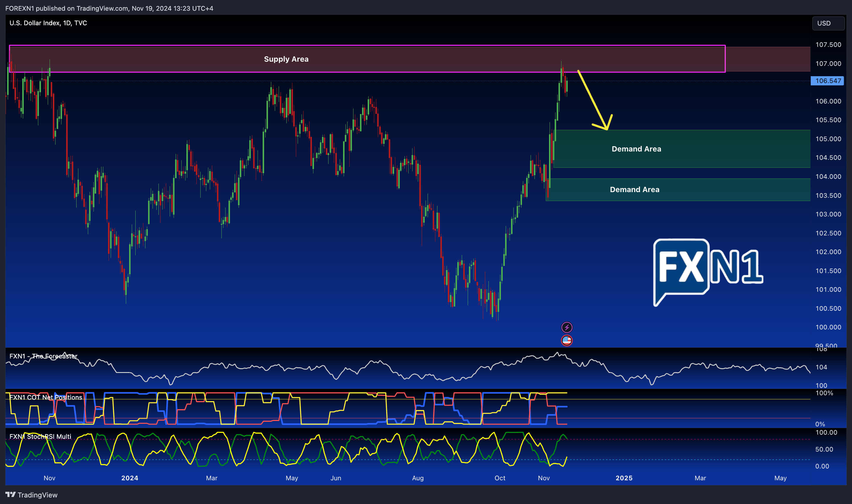Click the 107.500 price axis label
The height and width of the screenshot is (504, 852).
click(x=828, y=44)
